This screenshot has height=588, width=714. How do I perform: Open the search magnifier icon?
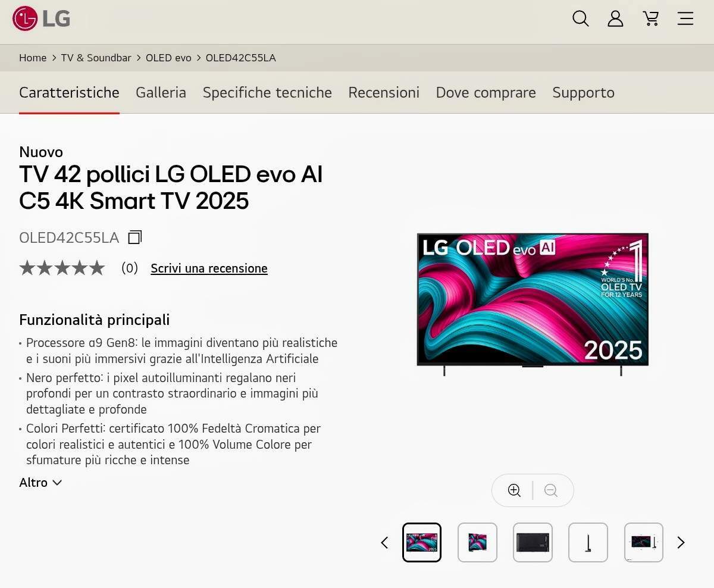(581, 18)
